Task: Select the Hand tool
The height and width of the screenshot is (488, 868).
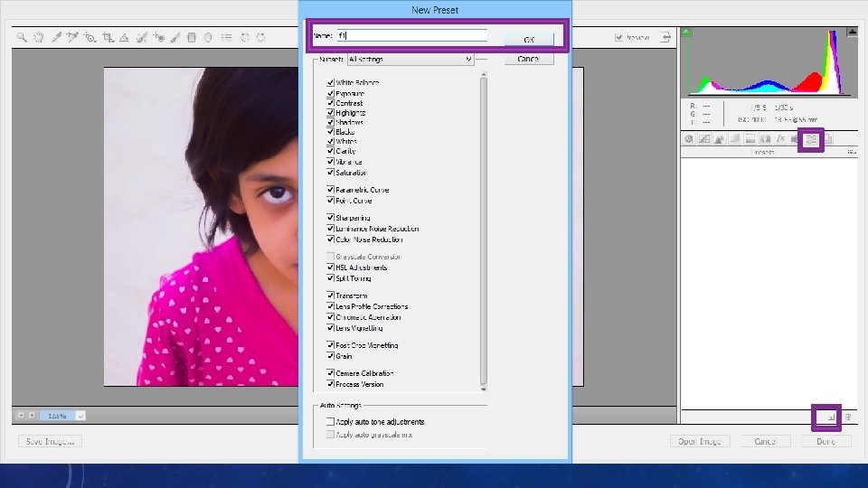Action: (38, 37)
